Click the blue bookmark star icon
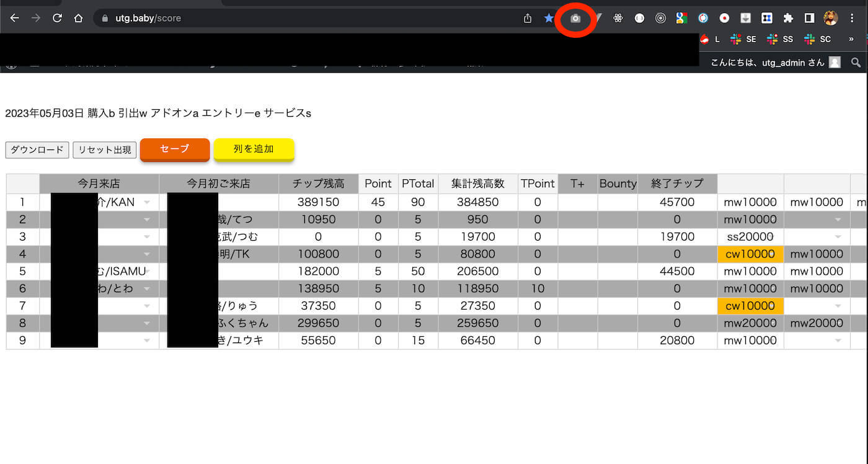 (x=549, y=19)
